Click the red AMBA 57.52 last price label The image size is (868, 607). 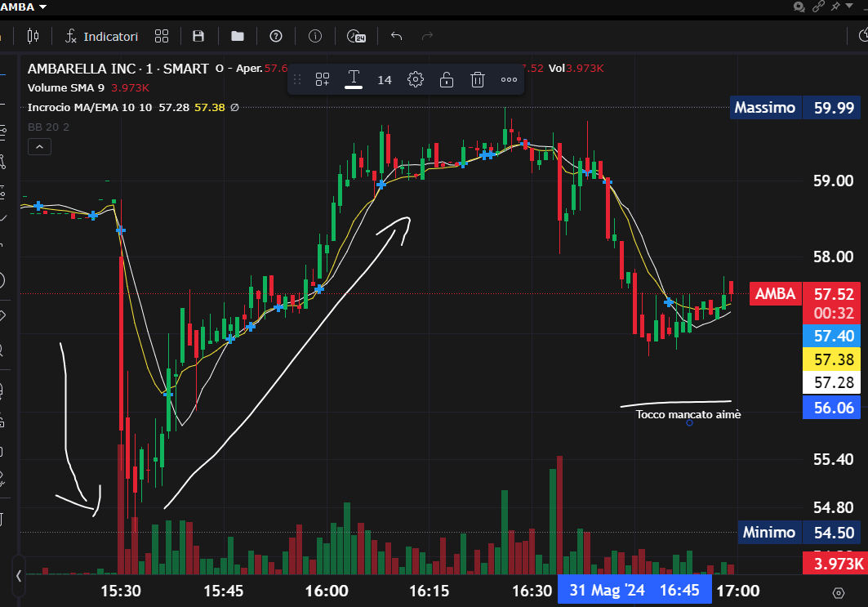click(x=805, y=294)
